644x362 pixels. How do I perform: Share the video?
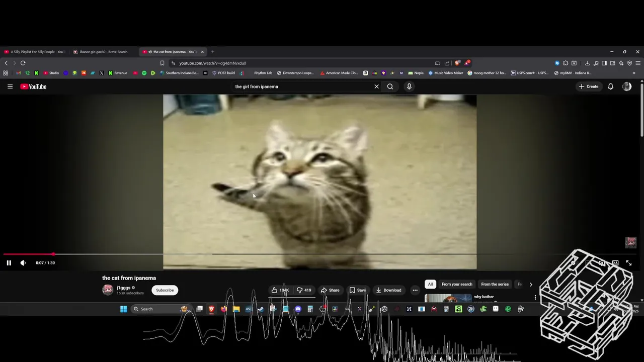(330, 290)
